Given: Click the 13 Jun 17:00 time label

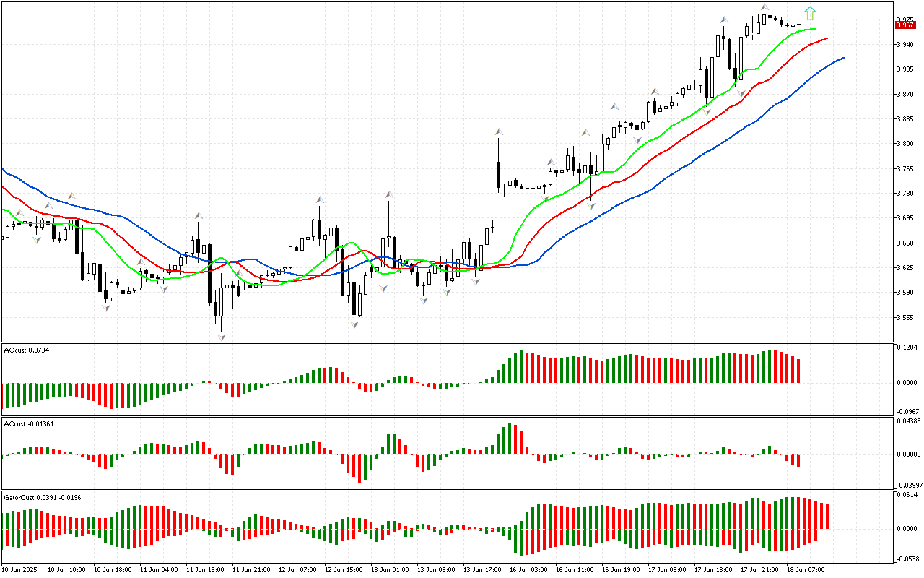Looking at the screenshot, I should [482, 570].
